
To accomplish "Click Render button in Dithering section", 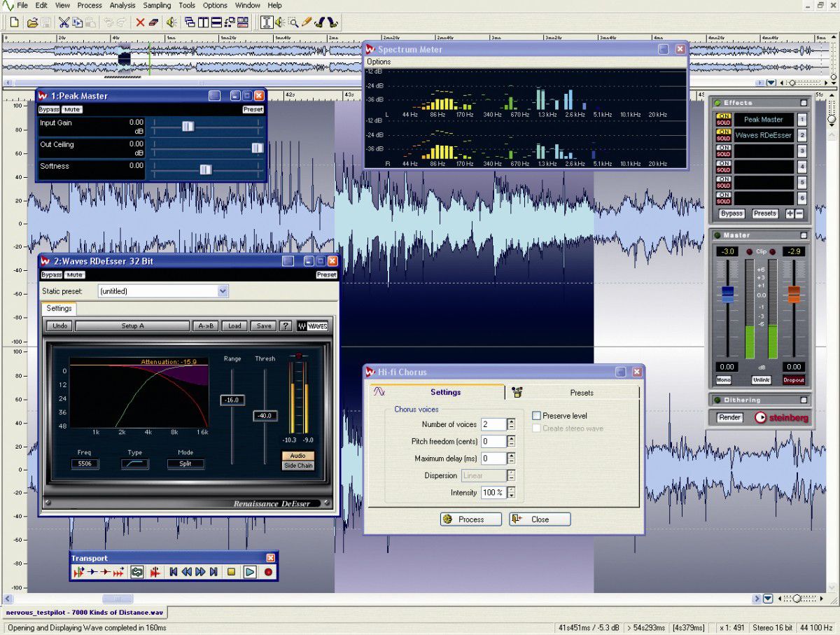I will [x=730, y=417].
